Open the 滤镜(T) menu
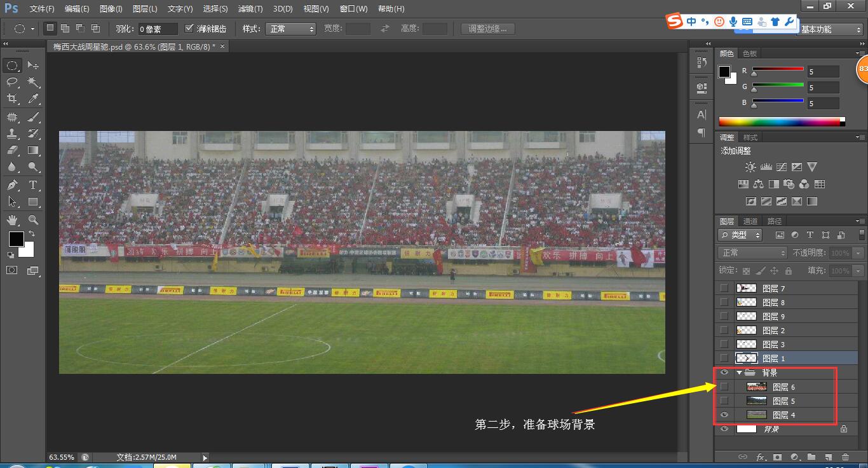 click(x=250, y=9)
